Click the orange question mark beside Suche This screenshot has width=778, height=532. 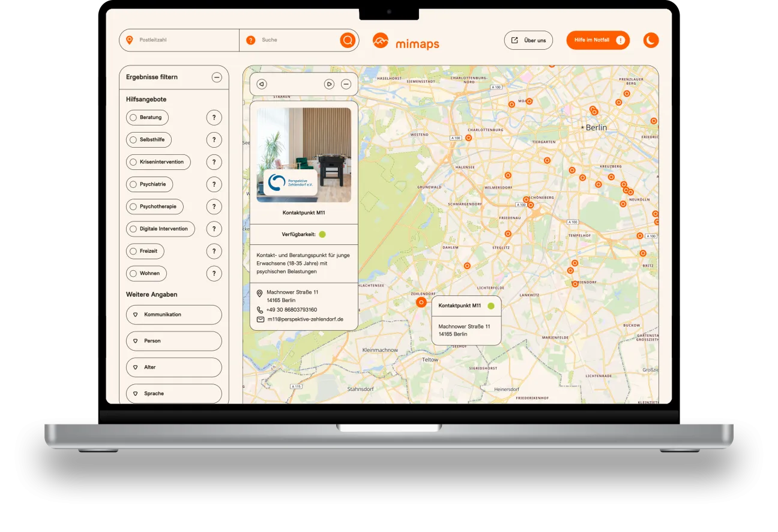point(251,40)
